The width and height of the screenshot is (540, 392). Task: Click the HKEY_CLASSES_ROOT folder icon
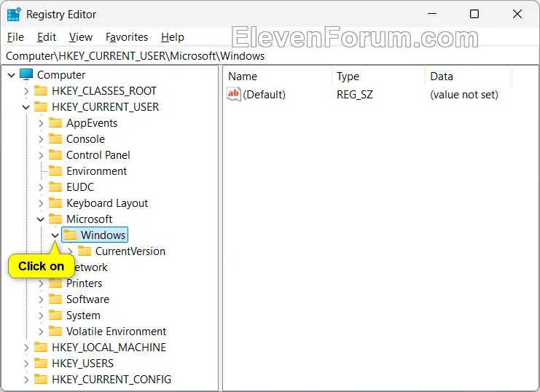(x=41, y=90)
